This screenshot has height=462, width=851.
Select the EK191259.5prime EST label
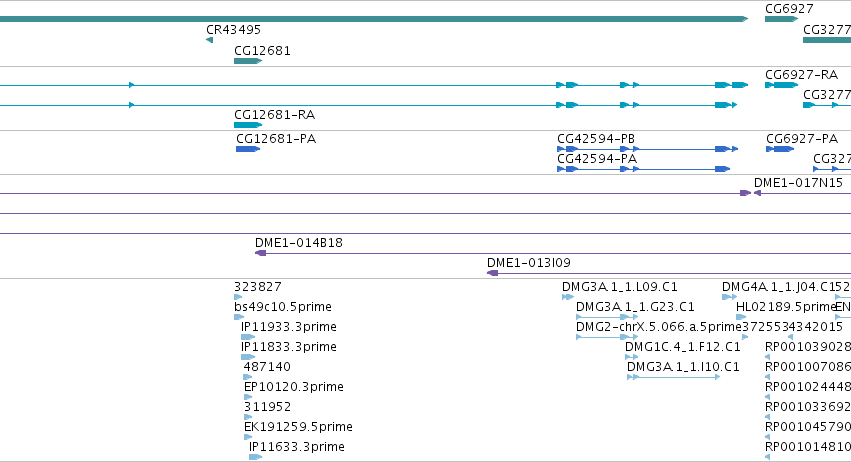(x=298, y=427)
